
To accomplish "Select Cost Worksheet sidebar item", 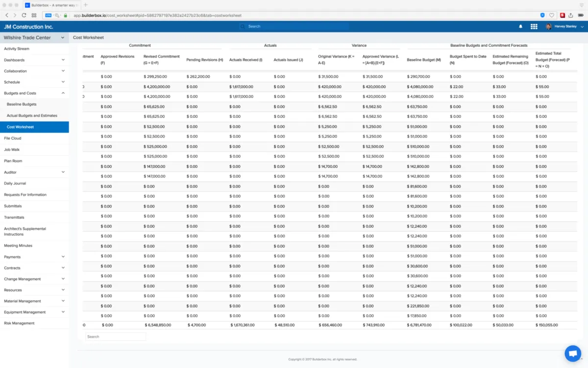I will [x=34, y=127].
